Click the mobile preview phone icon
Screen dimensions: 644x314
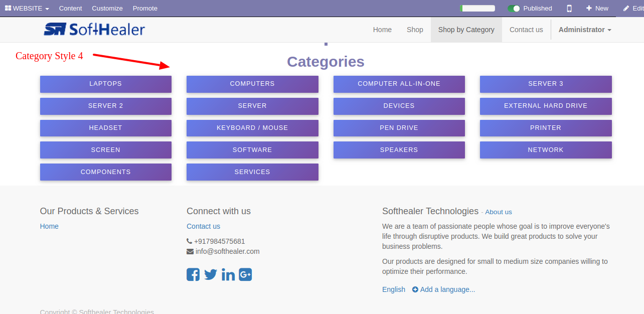tap(569, 8)
